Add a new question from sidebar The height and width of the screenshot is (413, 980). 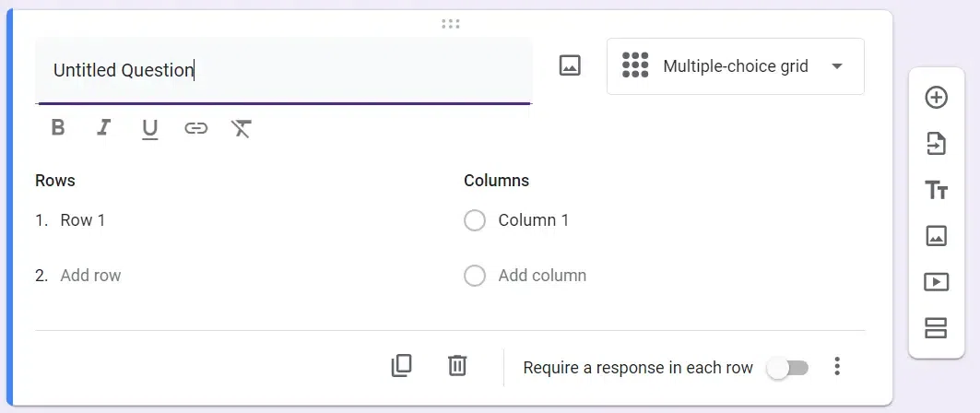[936, 98]
